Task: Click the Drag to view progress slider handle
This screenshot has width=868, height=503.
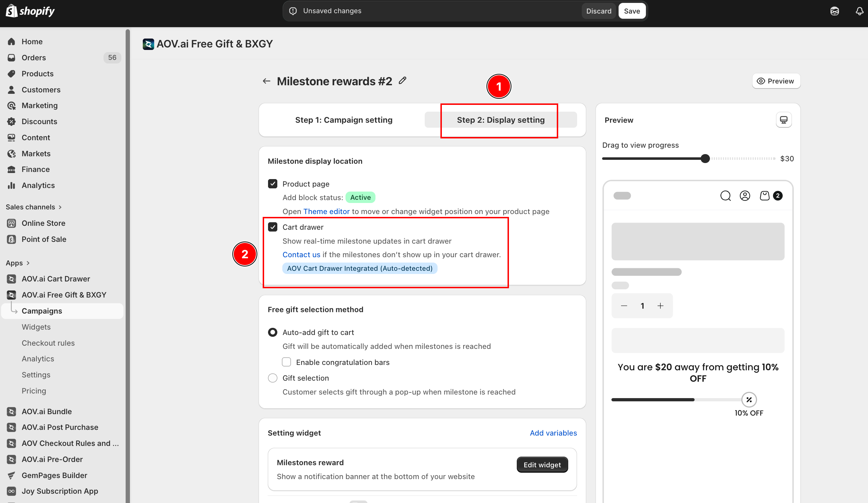Action: pos(705,159)
